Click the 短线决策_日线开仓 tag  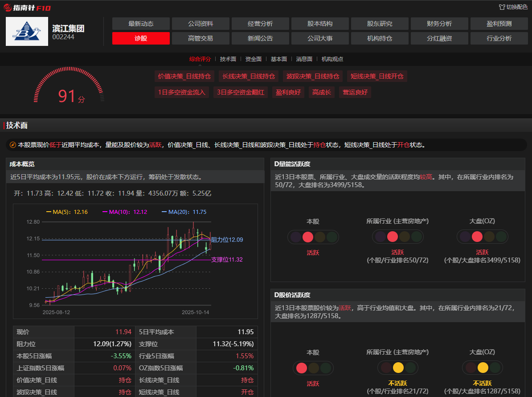pos(377,76)
